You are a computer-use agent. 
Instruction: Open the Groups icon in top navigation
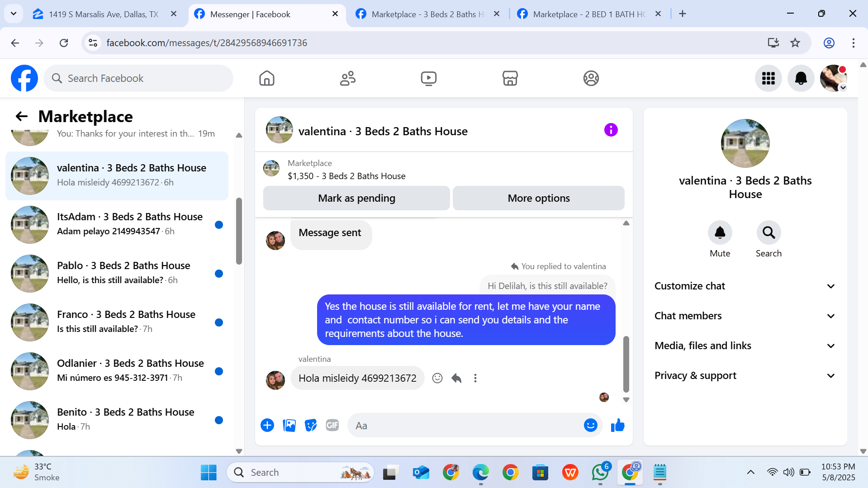click(x=591, y=78)
